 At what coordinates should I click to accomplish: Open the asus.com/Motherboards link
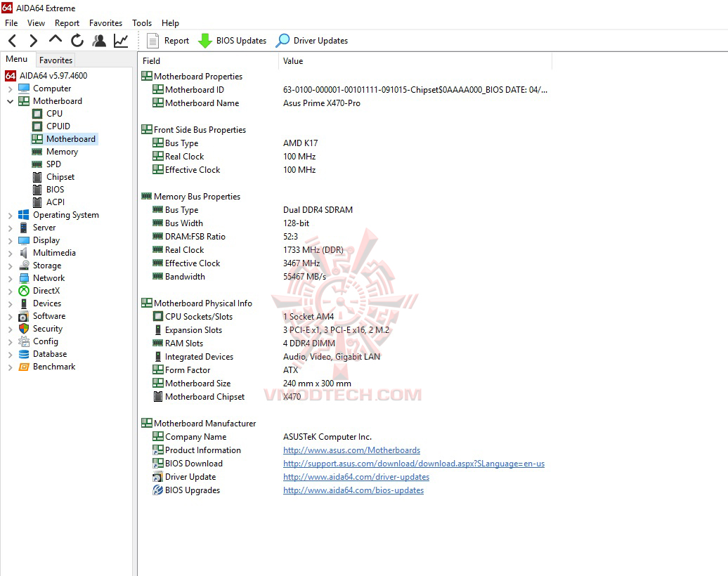click(351, 450)
